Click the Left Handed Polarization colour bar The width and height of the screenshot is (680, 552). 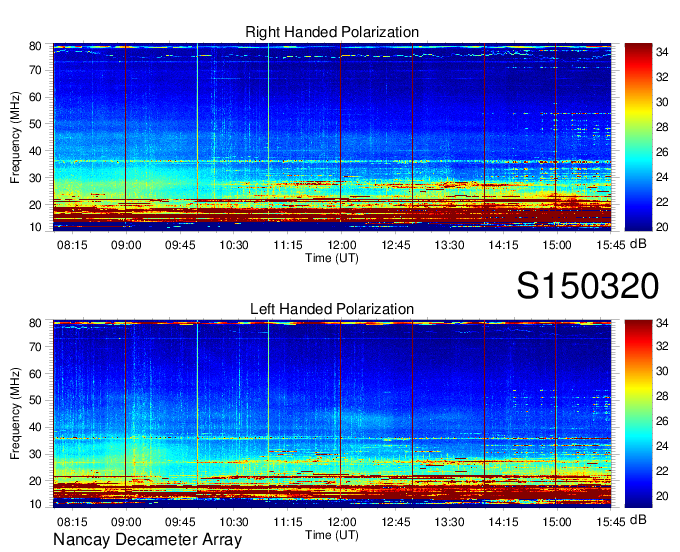(x=638, y=414)
